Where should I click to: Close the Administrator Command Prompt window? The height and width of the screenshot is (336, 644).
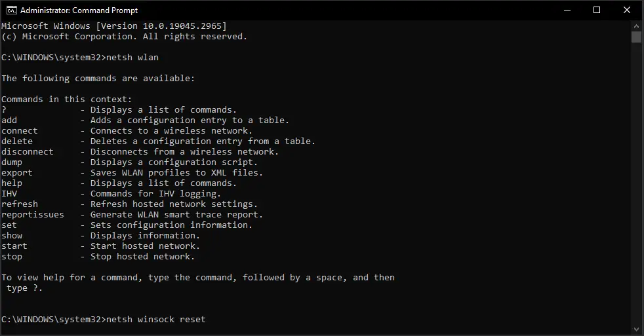pyautogui.click(x=627, y=10)
